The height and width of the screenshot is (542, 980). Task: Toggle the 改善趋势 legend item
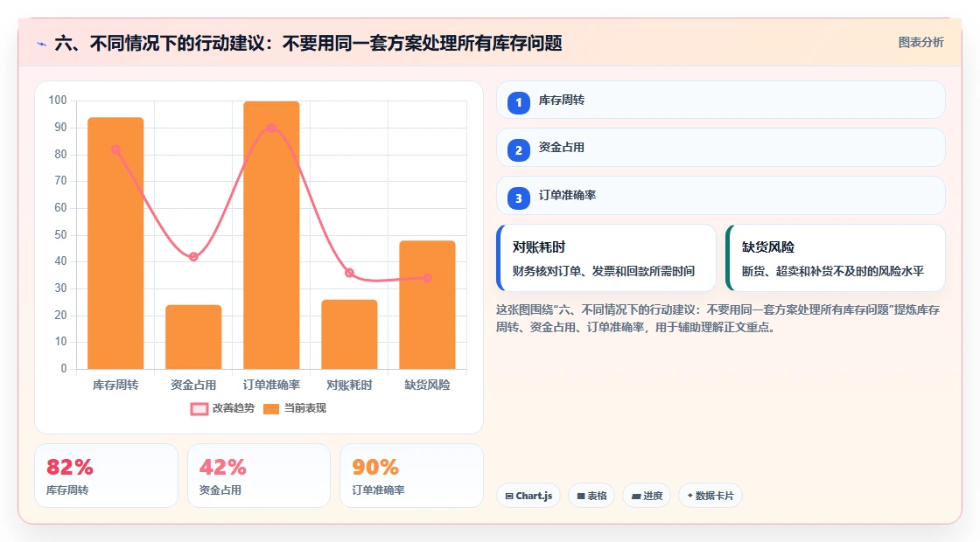click(222, 408)
